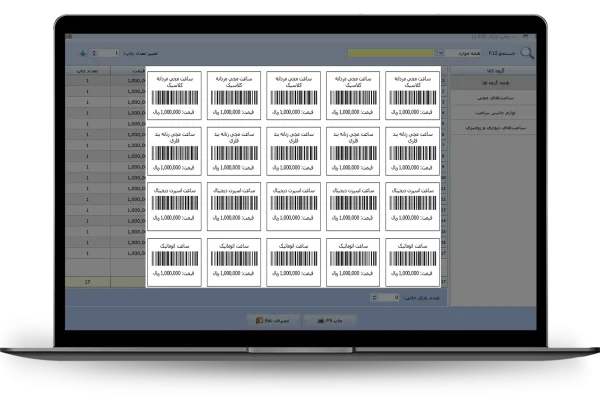Focus the yellow search input field
The width and height of the screenshot is (600, 400).
point(391,53)
